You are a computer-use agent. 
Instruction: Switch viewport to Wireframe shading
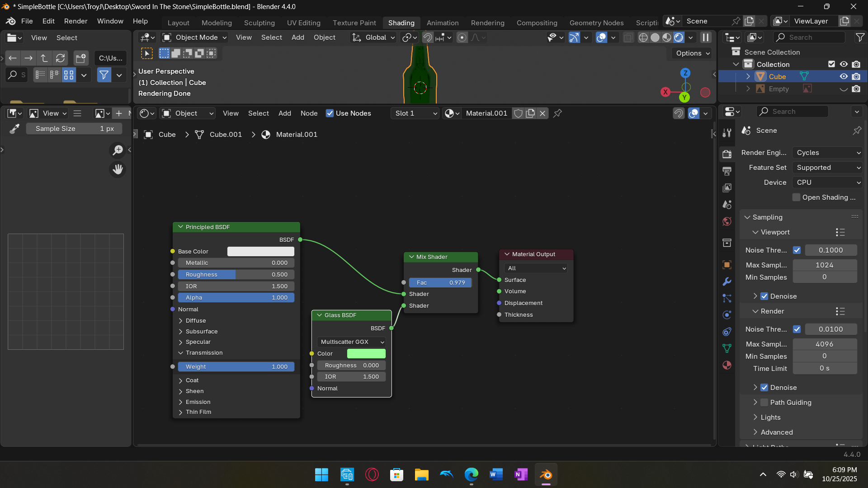643,38
